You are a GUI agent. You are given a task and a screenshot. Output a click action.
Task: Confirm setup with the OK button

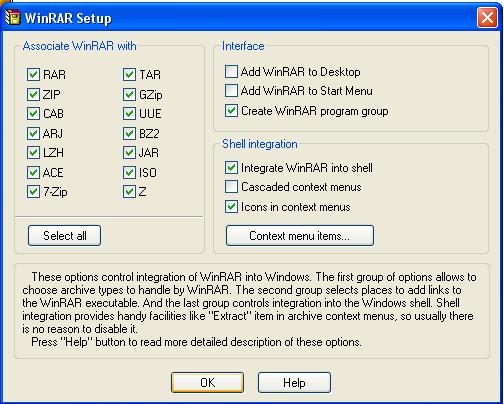pos(207,382)
